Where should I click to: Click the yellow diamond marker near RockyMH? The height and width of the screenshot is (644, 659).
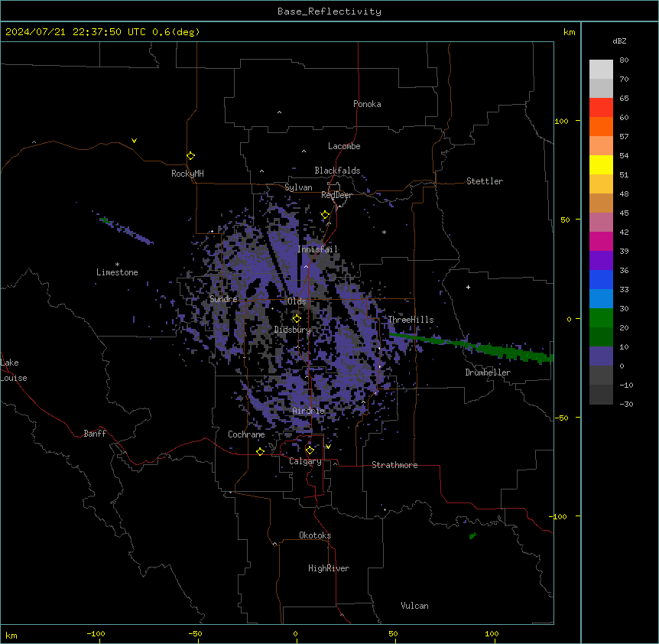[x=191, y=155]
